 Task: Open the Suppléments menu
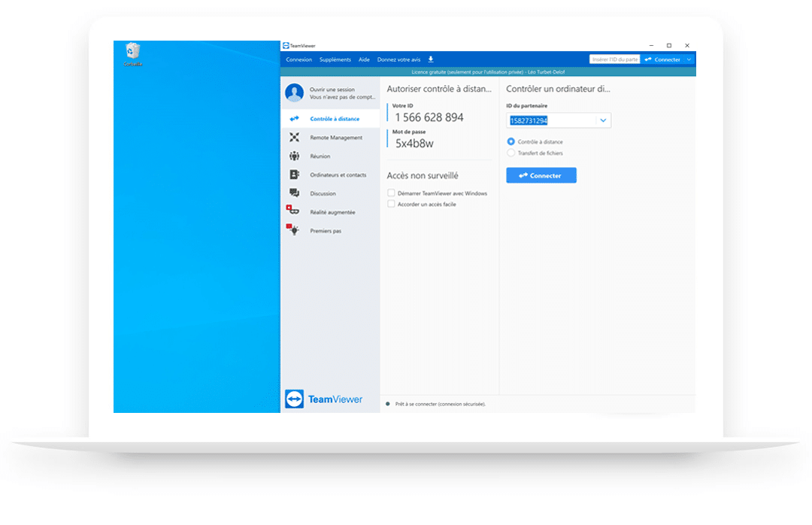(x=335, y=59)
